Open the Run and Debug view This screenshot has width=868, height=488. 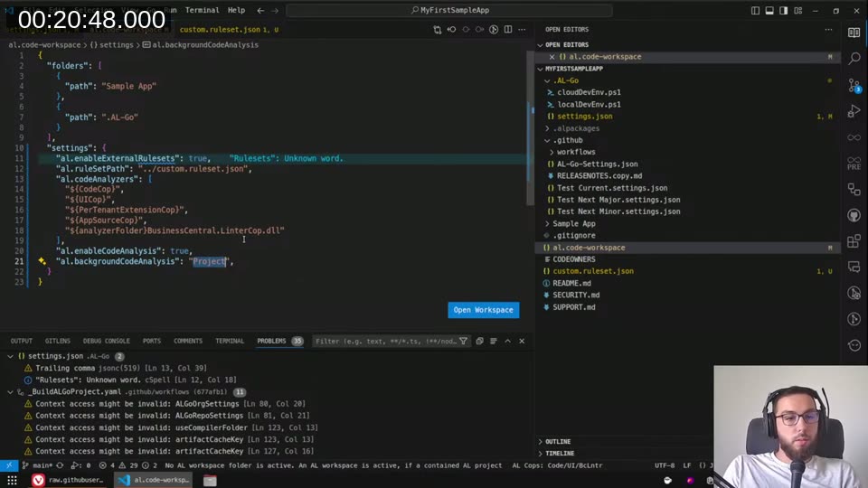pos(854,111)
